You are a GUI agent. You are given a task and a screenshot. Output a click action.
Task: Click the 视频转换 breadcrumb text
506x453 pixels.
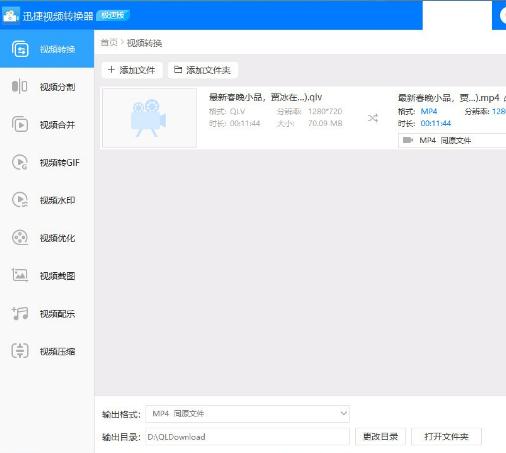point(144,43)
